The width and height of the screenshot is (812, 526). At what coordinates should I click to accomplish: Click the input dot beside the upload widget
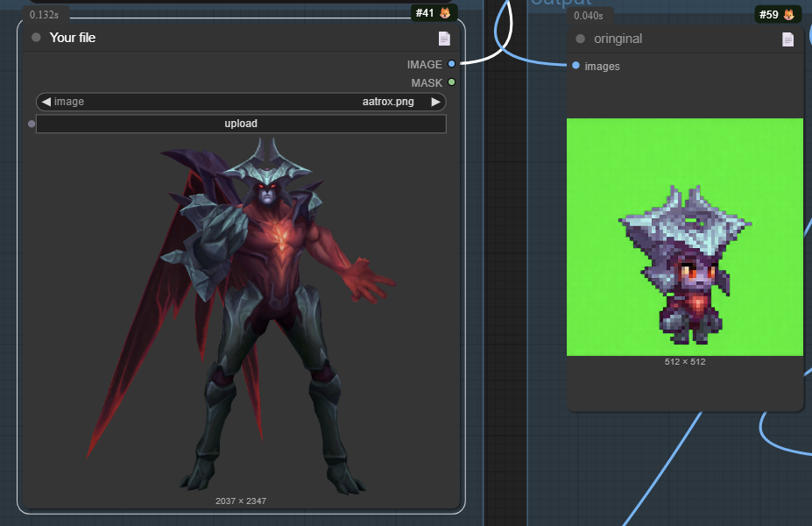(32, 124)
